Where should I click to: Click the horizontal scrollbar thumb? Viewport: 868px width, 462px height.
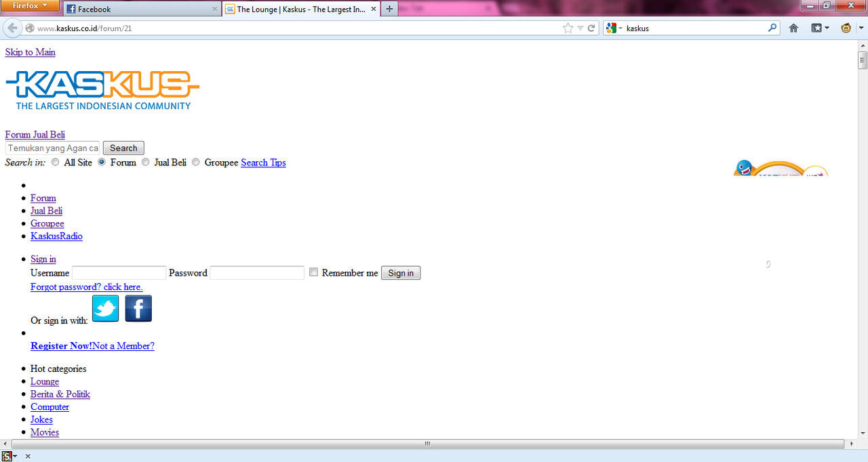pos(428,444)
